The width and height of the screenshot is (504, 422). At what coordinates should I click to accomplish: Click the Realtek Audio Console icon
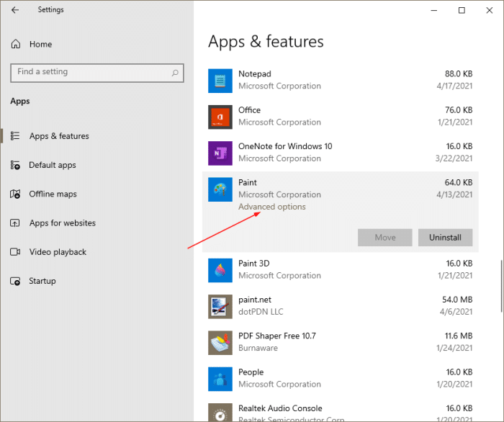click(x=220, y=413)
